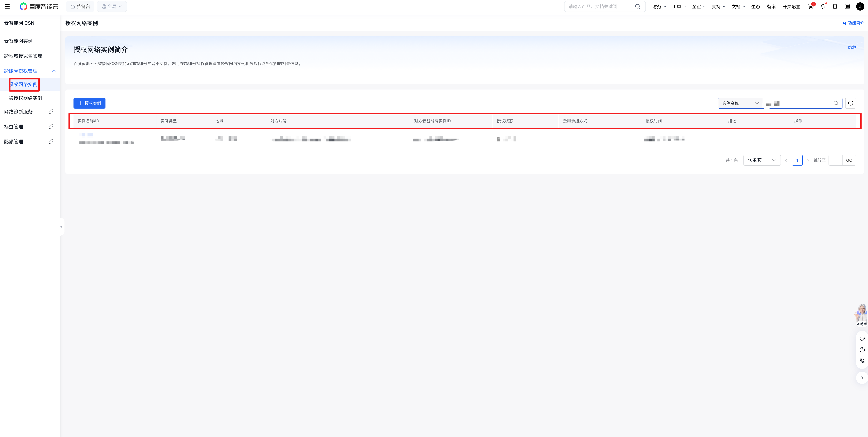Open the 工单 menu
Image resolution: width=868 pixels, height=437 pixels.
tap(679, 6)
